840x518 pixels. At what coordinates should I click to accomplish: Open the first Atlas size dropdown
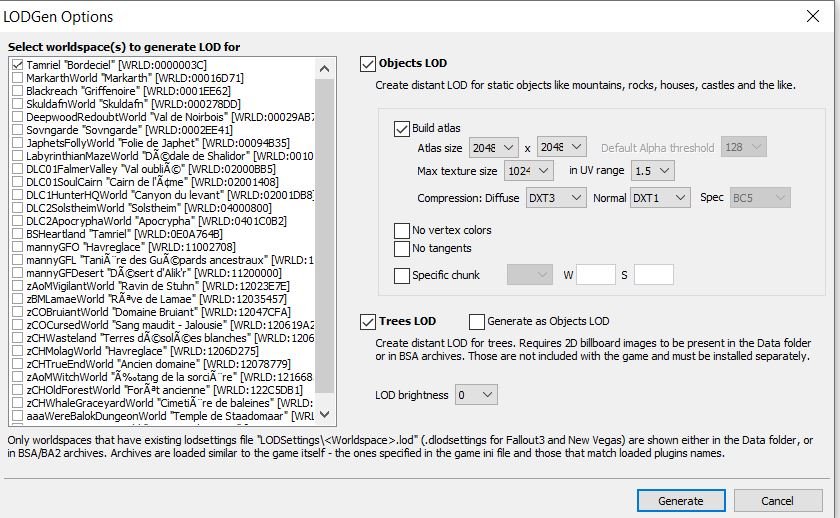493,147
